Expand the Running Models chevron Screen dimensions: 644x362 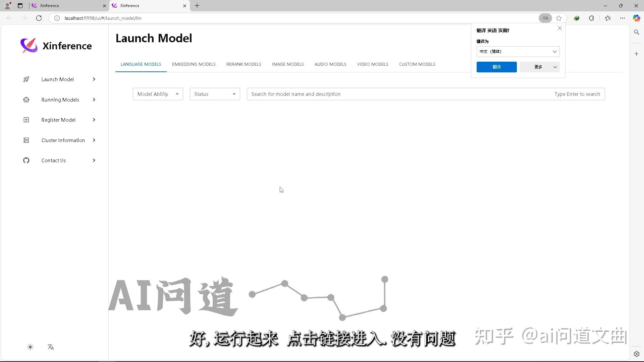[94, 100]
